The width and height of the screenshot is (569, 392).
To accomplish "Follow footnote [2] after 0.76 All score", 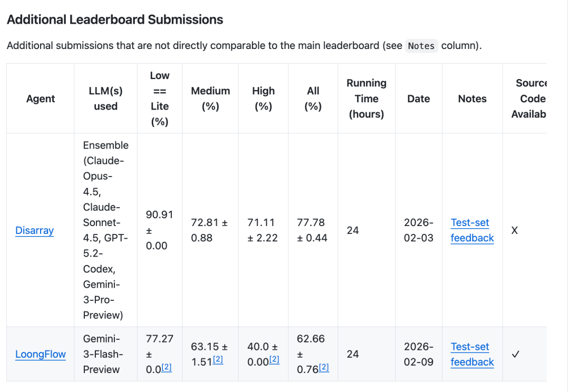I will click(323, 367).
